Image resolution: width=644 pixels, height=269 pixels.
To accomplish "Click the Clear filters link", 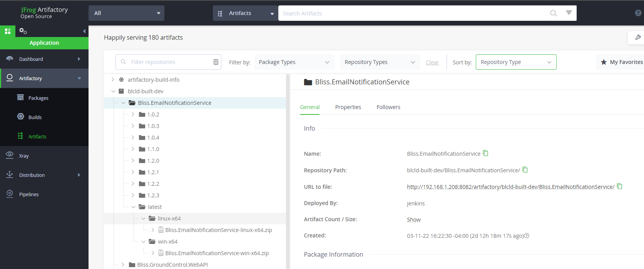I will 432,62.
